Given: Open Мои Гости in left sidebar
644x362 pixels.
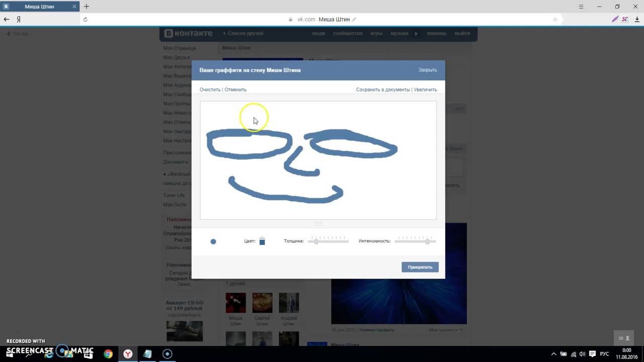Looking at the screenshot, I should (175, 205).
